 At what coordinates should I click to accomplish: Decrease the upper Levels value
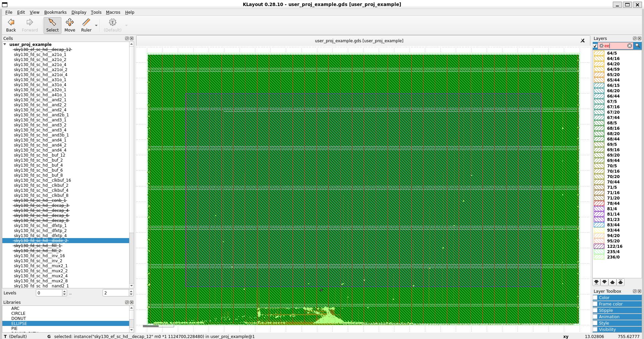(x=131, y=294)
